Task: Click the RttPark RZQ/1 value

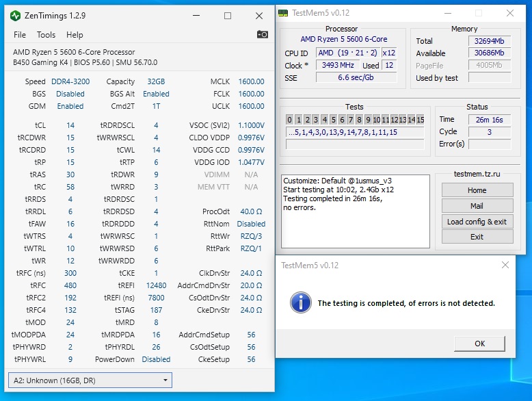Action: click(251, 248)
